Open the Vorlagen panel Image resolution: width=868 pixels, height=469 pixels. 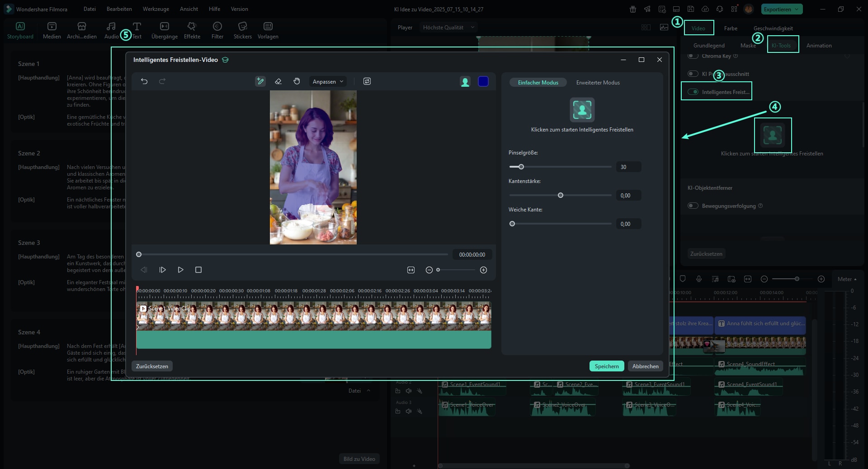coord(268,30)
